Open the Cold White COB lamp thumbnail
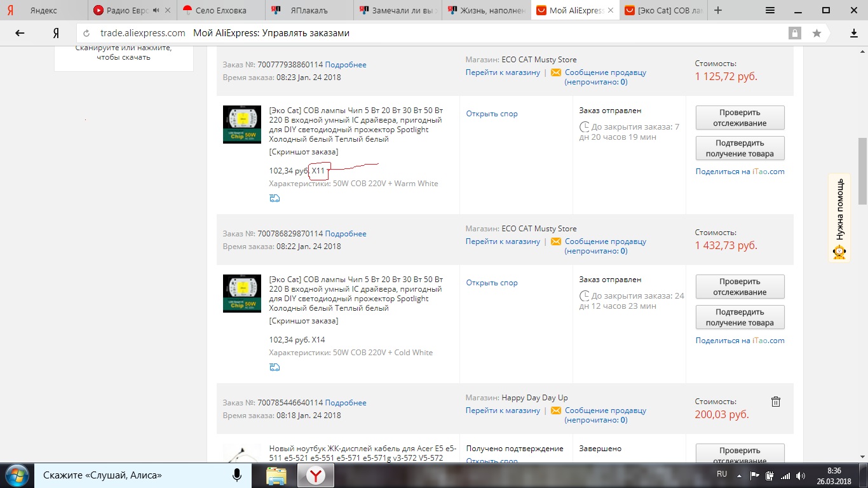Viewport: 868px width, 488px height. pos(242,294)
